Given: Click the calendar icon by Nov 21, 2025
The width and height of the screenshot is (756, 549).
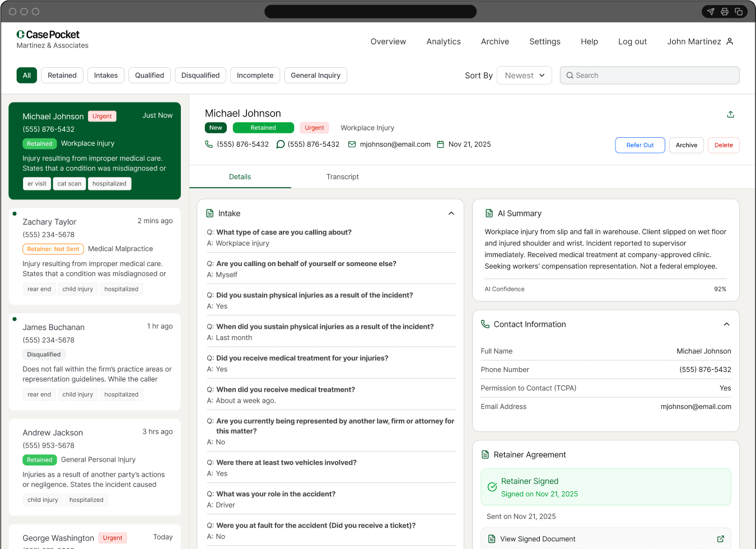Looking at the screenshot, I should click(x=441, y=145).
